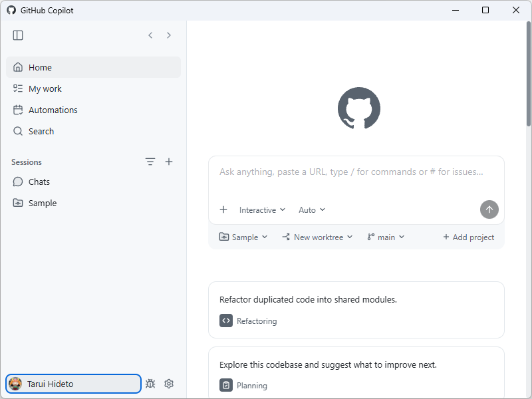This screenshot has width=532, height=399.
Task: Open settings gear icon
Action: [169, 384]
